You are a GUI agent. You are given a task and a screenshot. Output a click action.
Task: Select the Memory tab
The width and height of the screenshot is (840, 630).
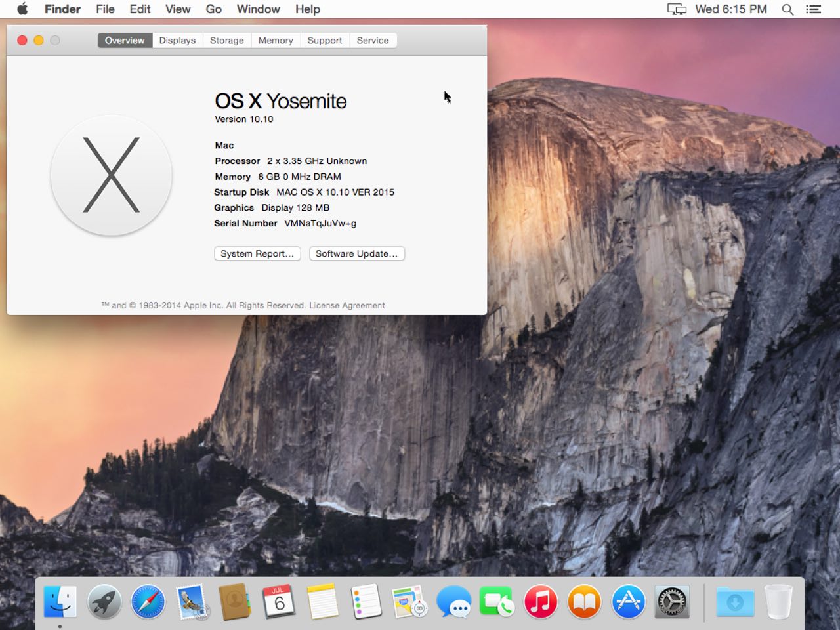coord(276,41)
